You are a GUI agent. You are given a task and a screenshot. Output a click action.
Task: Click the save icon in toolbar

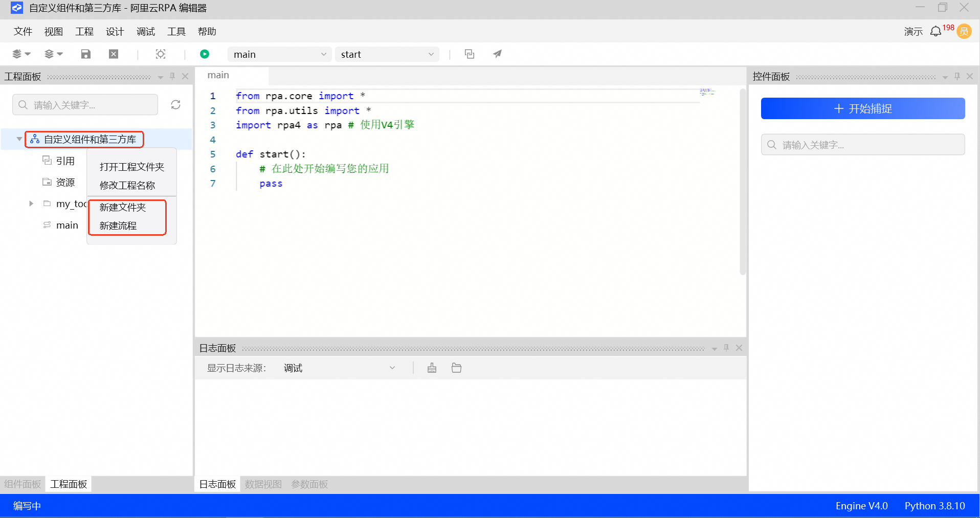(x=86, y=54)
